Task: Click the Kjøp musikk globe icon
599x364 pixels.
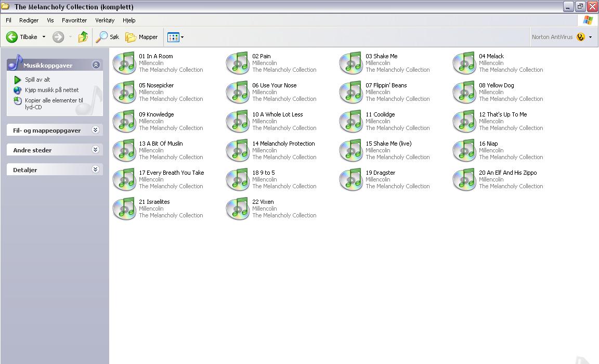Action: pos(18,90)
